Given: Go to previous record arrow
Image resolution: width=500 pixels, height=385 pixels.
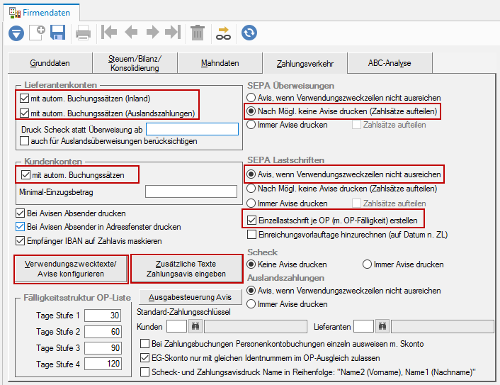Looking at the screenshot, I should point(131,32).
